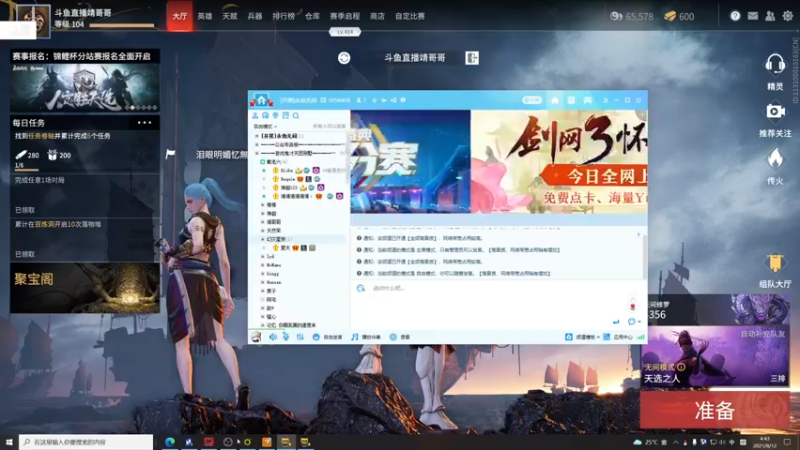
Task: Click the 65,578 coin currency
Action: 632,16
